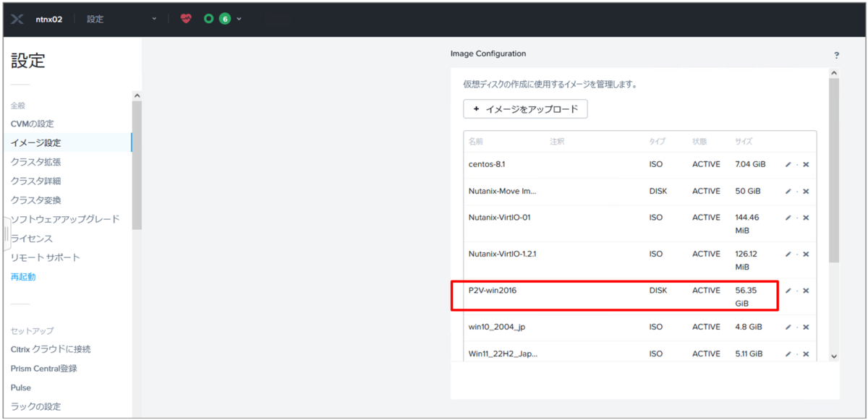
Task: Open ラックの設定 in sidebar
Action: 36,406
